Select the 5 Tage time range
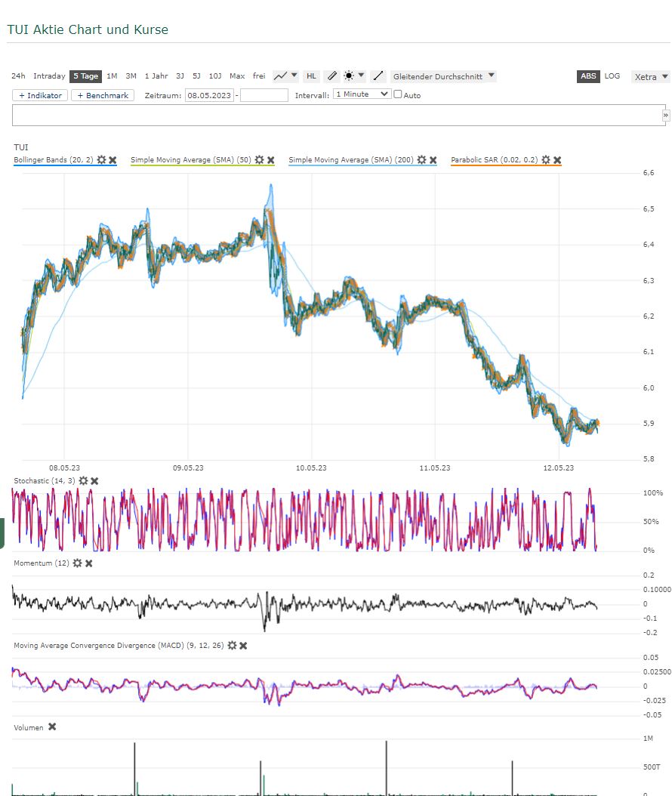This screenshot has height=796, width=672. coord(86,76)
